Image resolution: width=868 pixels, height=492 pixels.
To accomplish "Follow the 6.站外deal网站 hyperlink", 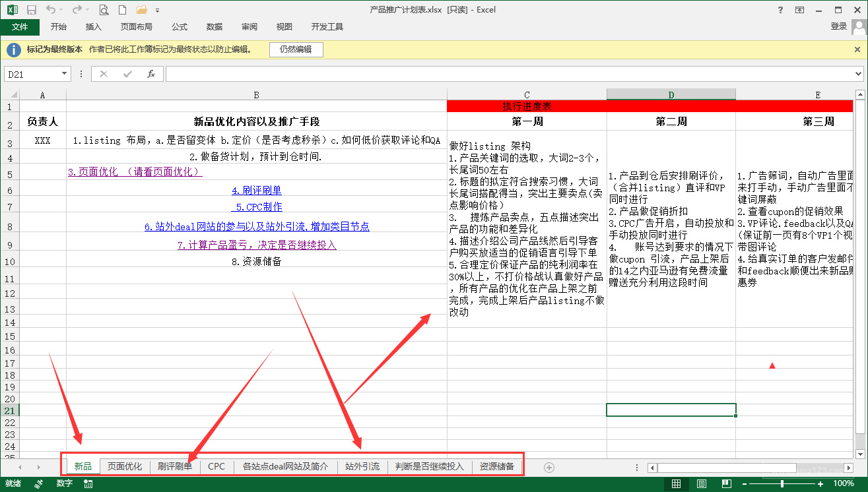I will [257, 226].
